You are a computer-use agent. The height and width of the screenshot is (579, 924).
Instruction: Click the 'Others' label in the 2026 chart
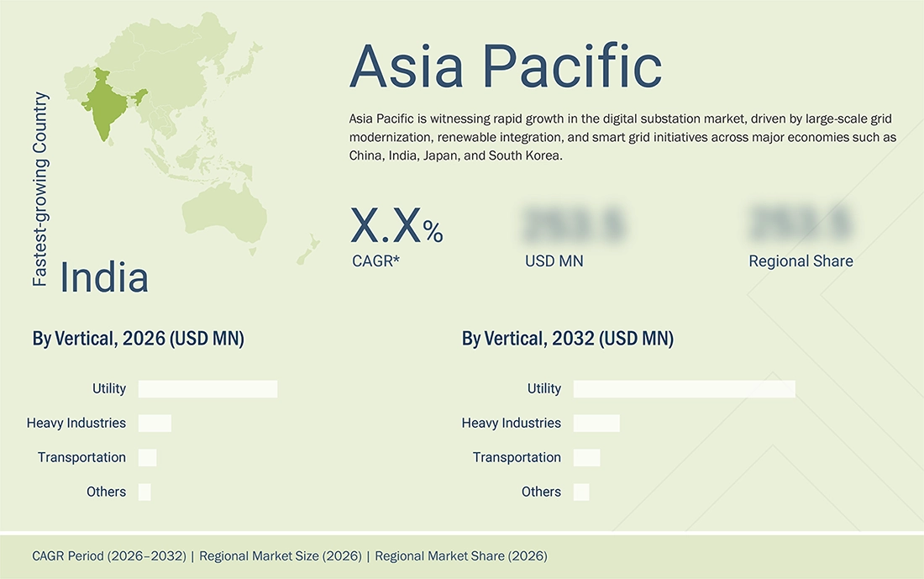click(106, 491)
